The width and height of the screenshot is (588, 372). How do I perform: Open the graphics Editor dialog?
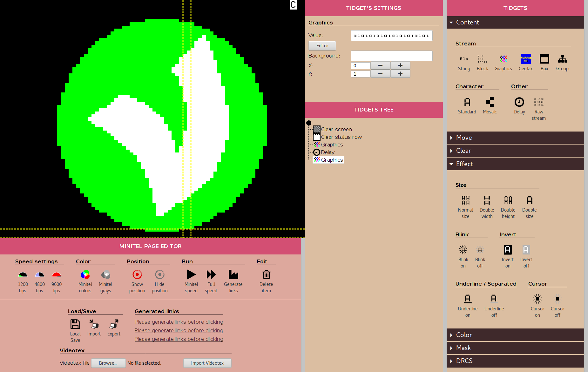click(x=322, y=45)
